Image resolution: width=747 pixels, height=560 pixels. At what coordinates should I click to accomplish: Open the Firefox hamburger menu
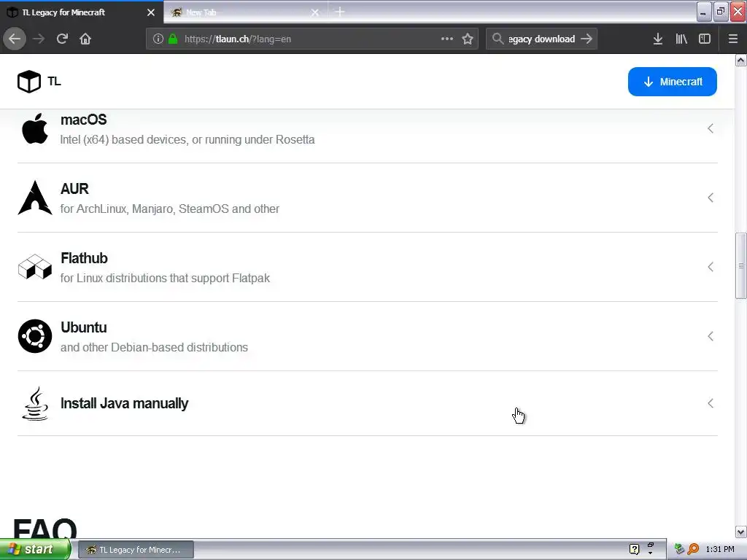733,39
